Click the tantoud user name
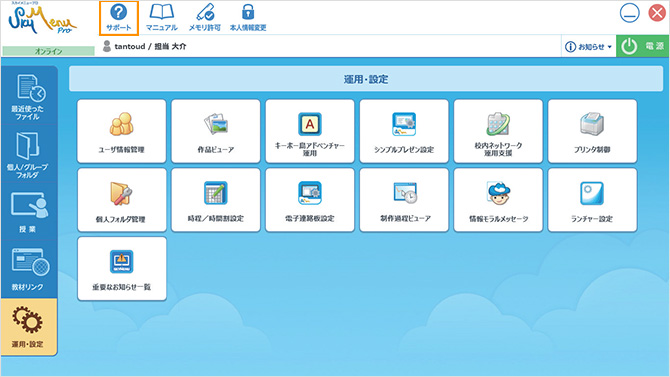Viewport: 670px width, 377px height. click(129, 46)
